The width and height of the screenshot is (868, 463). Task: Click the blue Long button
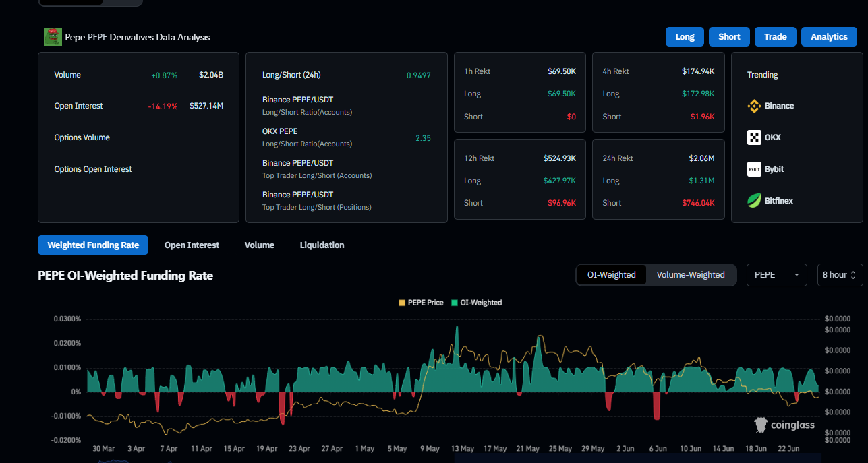(x=685, y=37)
